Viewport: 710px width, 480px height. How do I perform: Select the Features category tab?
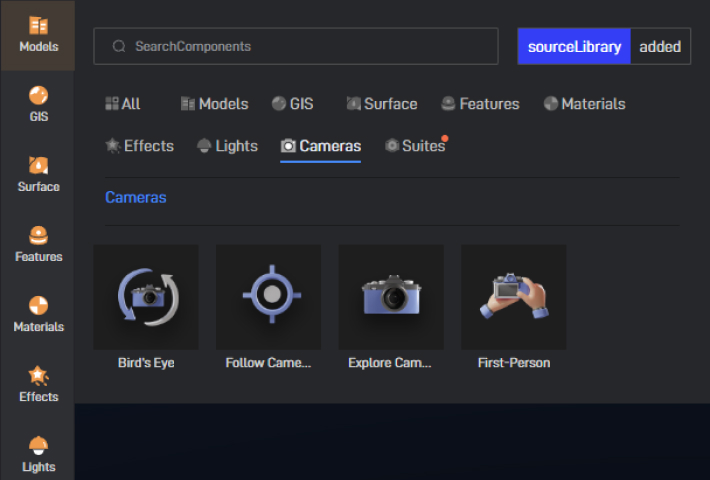480,104
